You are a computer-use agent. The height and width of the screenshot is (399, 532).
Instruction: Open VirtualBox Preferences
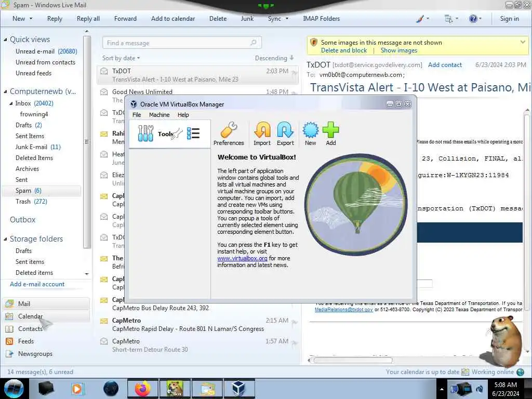pos(229,134)
